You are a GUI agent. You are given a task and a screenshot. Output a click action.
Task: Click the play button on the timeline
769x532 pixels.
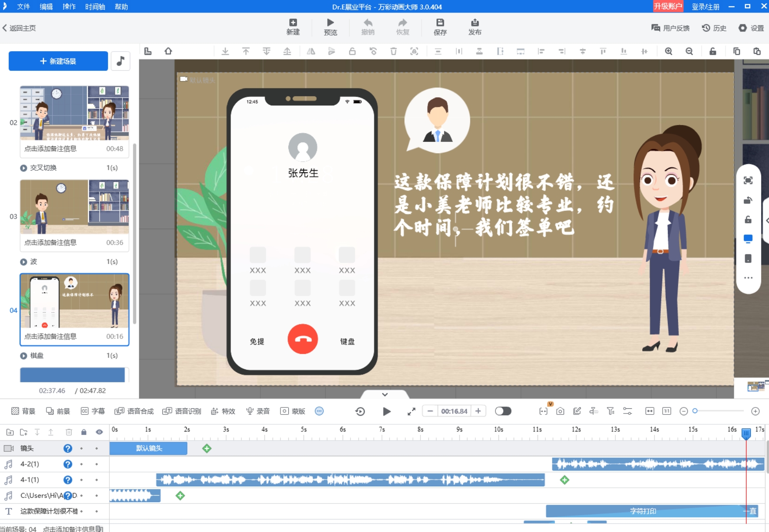(386, 411)
